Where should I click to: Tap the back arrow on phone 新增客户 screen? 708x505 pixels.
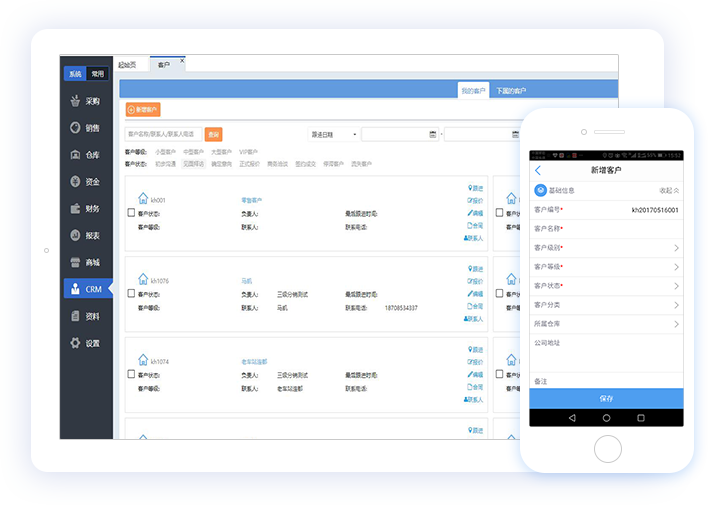pyautogui.click(x=538, y=171)
